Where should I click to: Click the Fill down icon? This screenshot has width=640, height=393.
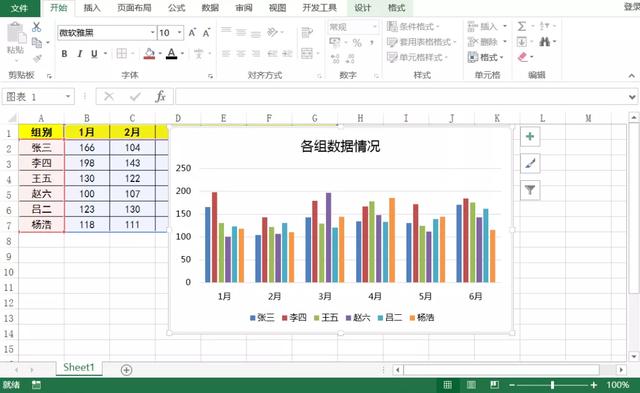(x=522, y=42)
